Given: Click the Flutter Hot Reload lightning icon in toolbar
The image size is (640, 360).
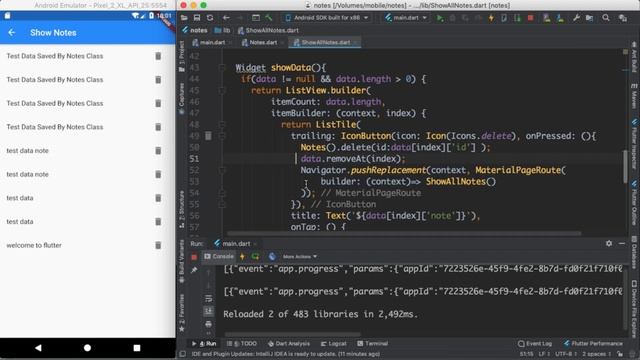Looking at the screenshot, I should point(491,18).
